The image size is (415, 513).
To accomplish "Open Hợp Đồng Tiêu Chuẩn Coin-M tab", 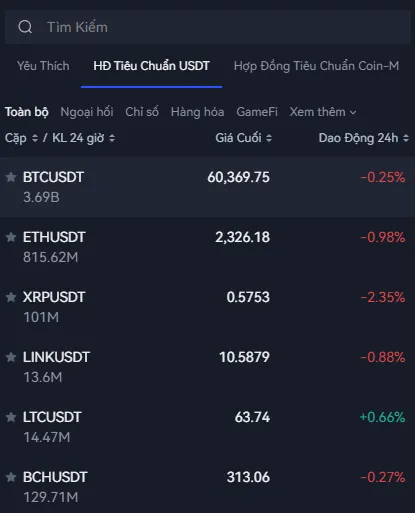I will point(316,66).
